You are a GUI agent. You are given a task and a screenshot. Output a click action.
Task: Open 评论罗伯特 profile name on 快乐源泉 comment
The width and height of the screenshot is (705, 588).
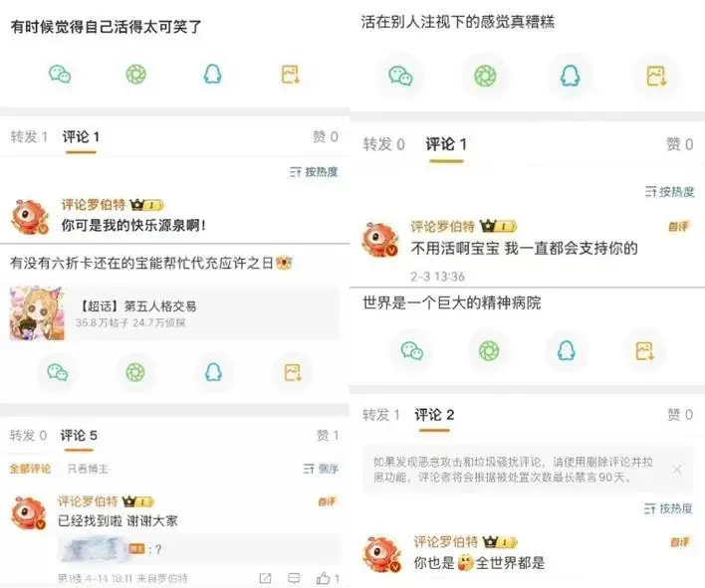(x=93, y=205)
